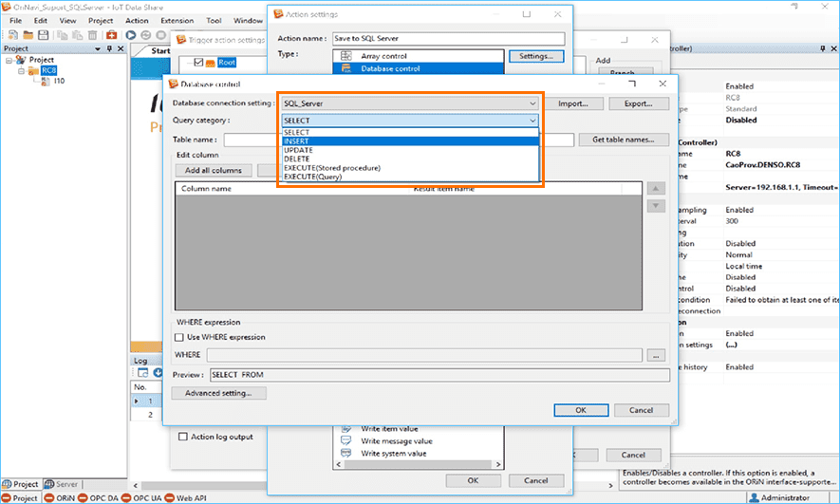Screen dimensions: 840x504
Task: Click the grey circular toolbar icon next to Start
Action: pyautogui.click(x=146, y=35)
